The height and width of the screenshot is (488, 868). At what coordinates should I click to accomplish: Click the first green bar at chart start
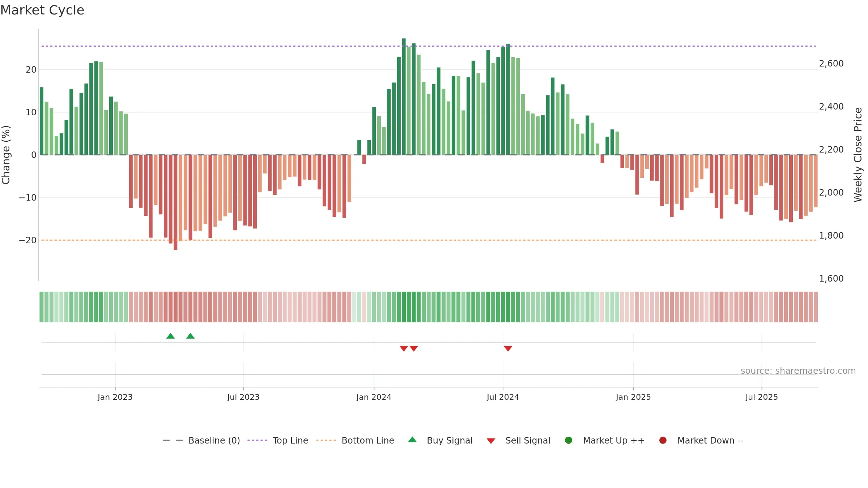[42, 121]
